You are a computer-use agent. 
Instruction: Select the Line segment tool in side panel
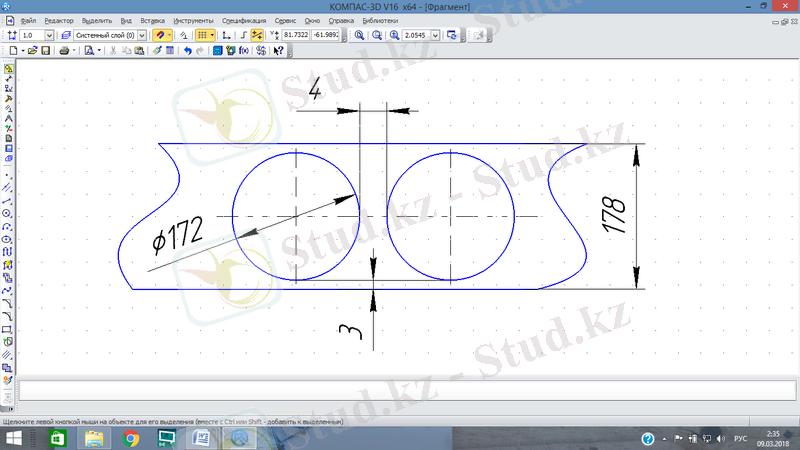(7, 201)
